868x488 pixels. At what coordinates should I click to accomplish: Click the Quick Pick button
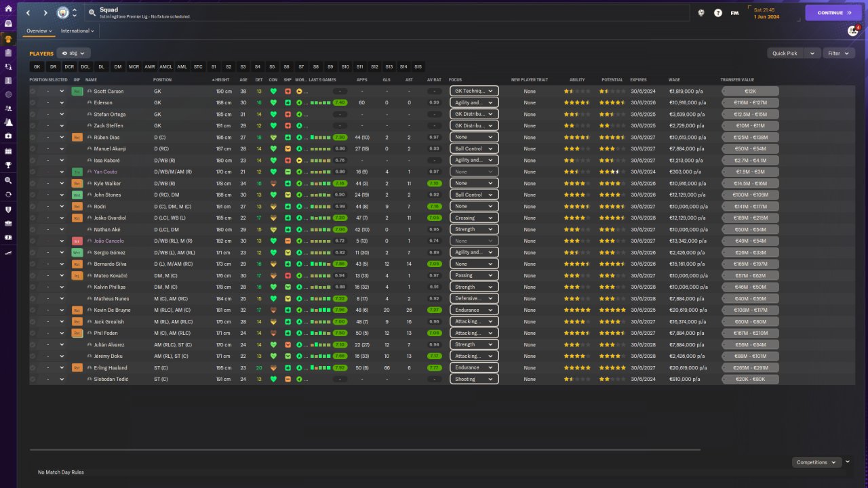[x=786, y=53]
